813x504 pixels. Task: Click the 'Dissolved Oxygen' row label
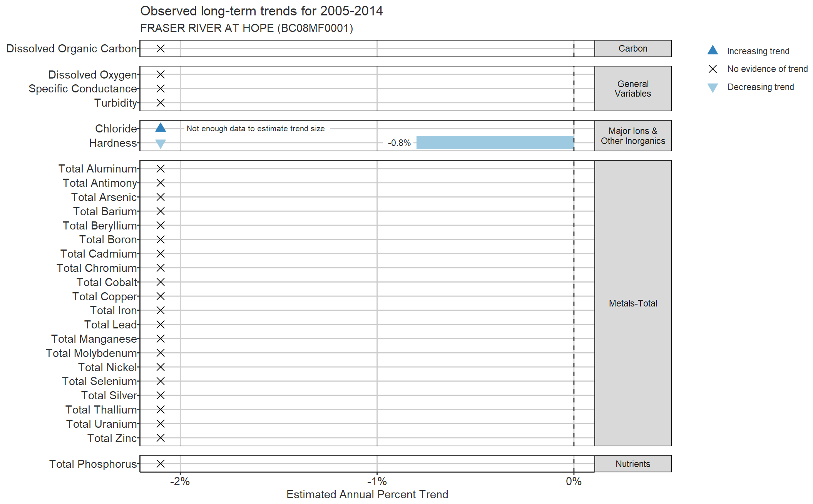(92, 75)
